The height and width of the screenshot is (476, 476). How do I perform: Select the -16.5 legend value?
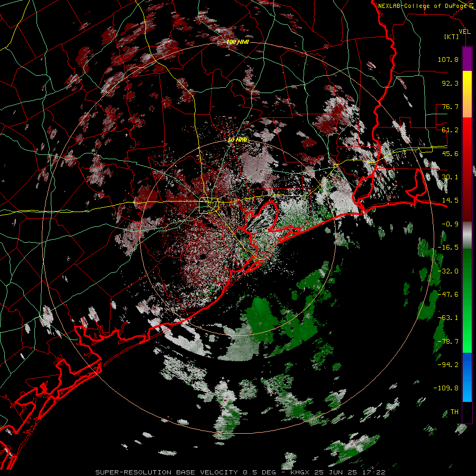(448, 248)
